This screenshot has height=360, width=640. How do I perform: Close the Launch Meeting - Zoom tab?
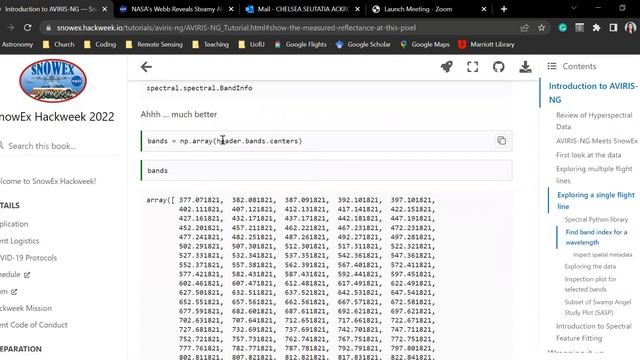(x=484, y=9)
